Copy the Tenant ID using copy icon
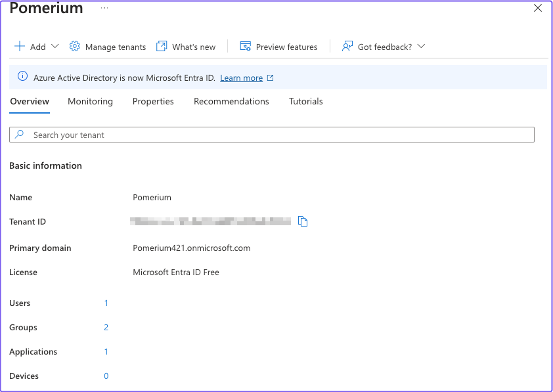The width and height of the screenshot is (553, 392). click(303, 221)
